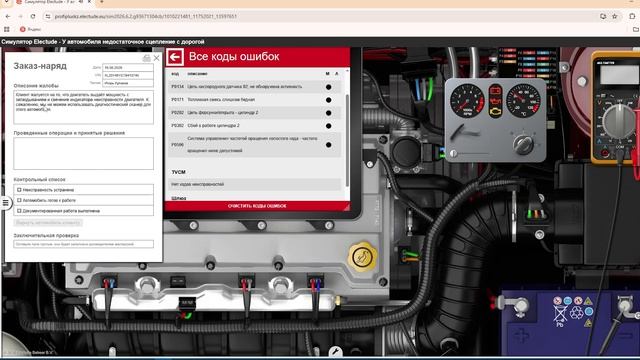
Task: Click the multimeter rotary dial
Action: [x=619, y=121]
